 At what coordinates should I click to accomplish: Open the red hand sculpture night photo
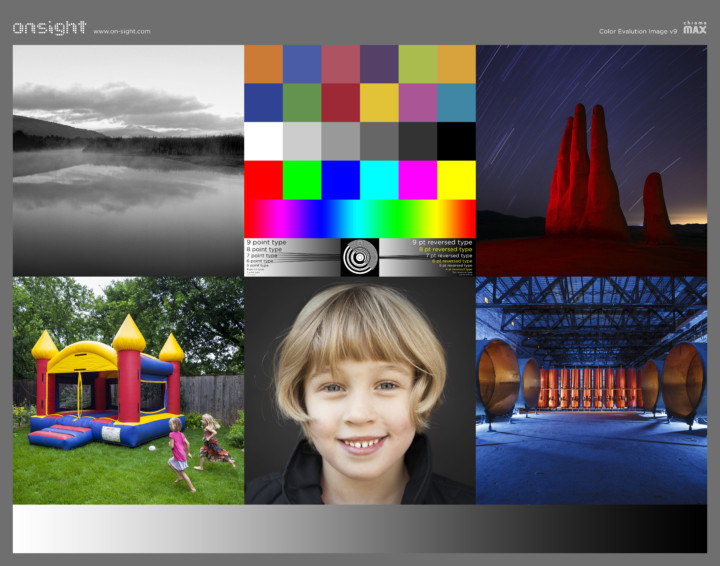point(591,161)
